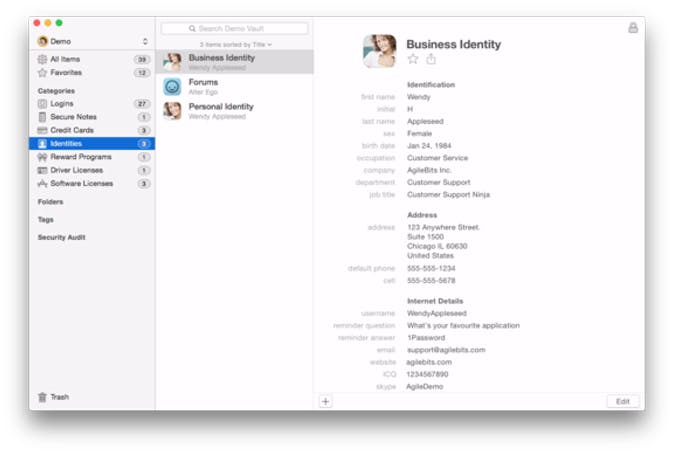The image size is (674, 454).
Task: Click the Identities count badge
Action: point(144,144)
